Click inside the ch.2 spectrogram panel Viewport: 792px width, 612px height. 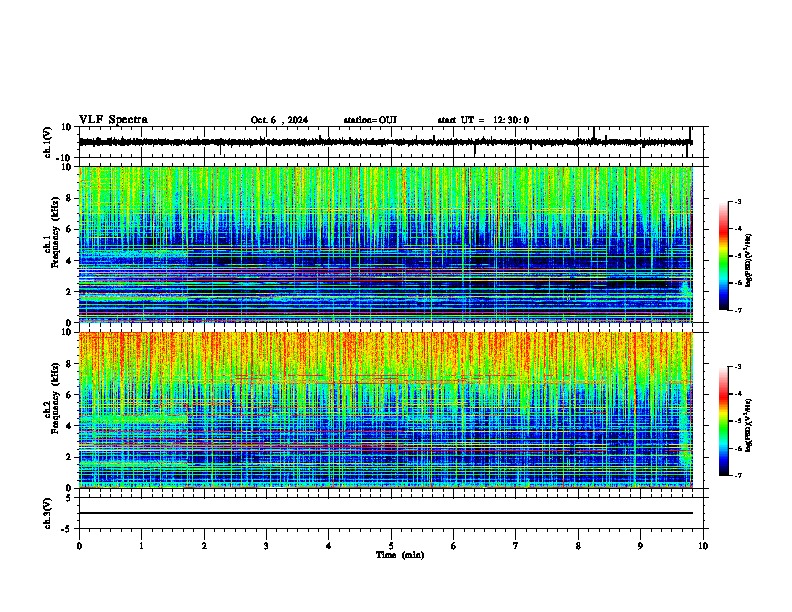click(x=386, y=410)
